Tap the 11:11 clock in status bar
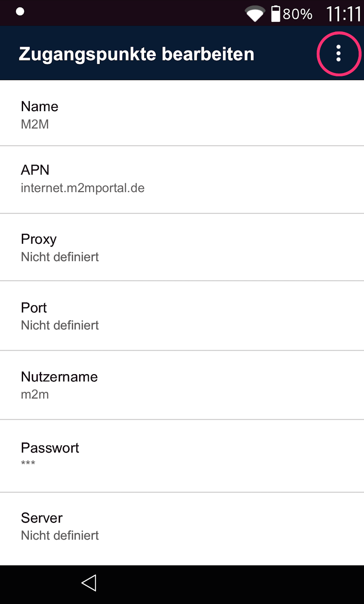Image resolution: width=364 pixels, height=604 pixels. click(343, 14)
